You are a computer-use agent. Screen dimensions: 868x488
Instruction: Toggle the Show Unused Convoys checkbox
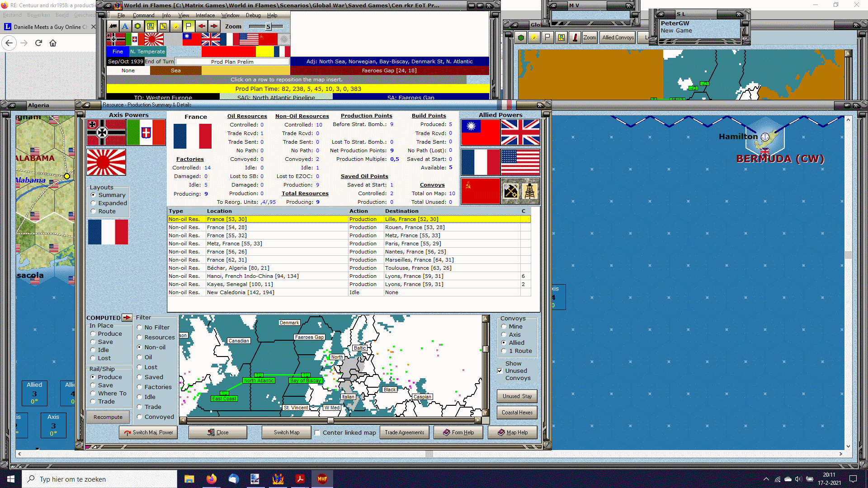point(500,371)
